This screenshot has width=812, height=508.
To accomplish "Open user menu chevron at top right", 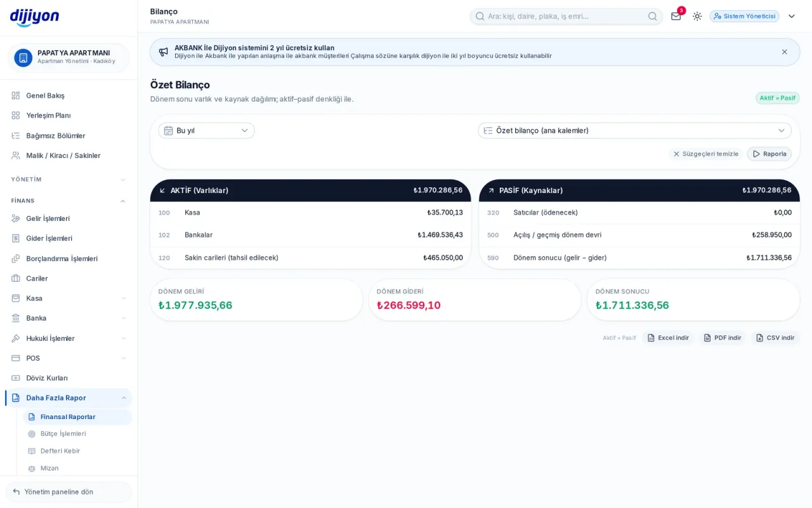I will click(x=791, y=16).
